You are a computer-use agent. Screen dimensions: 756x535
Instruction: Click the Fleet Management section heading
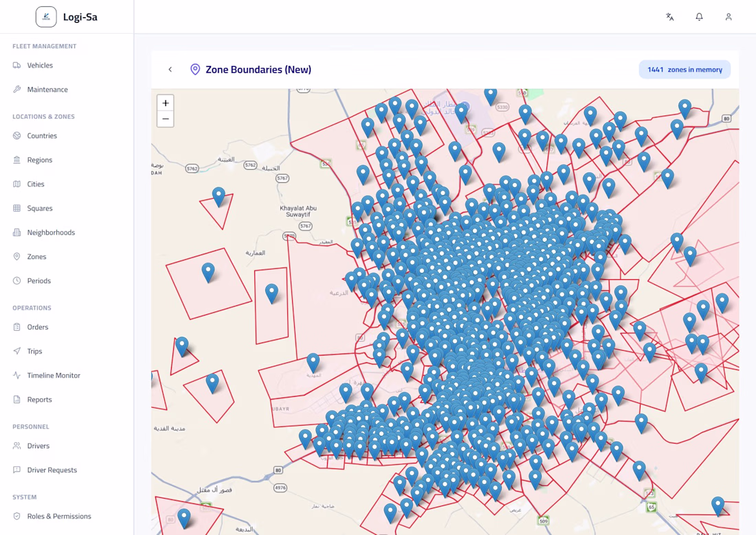[45, 46]
